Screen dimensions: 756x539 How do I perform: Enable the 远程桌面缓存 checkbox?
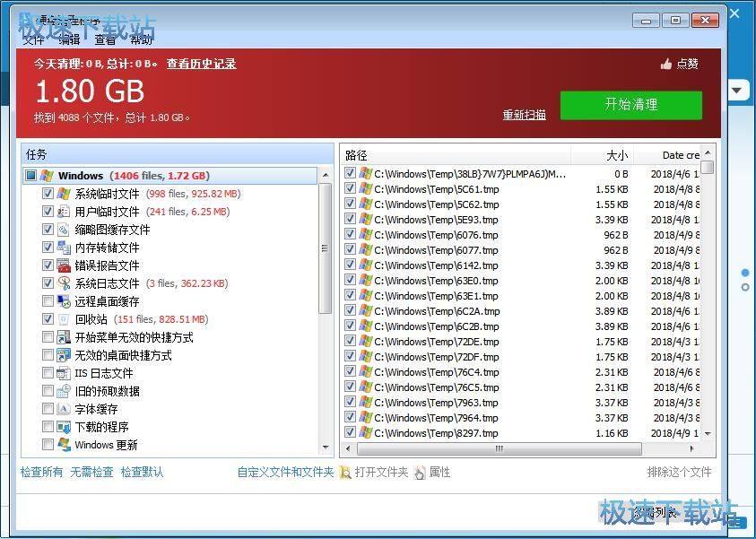[x=48, y=301]
